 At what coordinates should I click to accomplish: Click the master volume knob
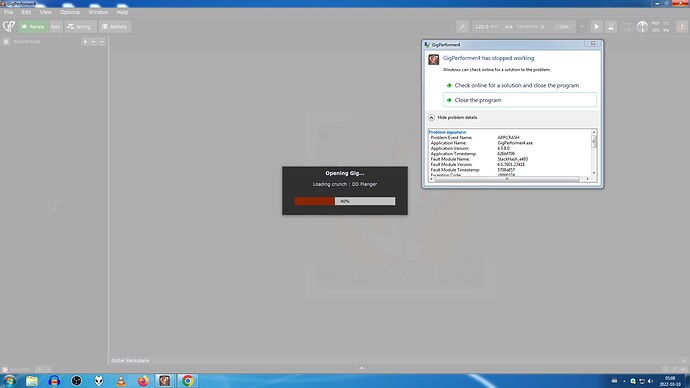pyautogui.click(x=642, y=27)
